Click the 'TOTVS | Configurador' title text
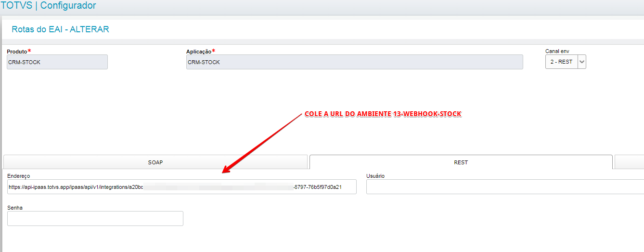This screenshot has width=644, height=252. (x=48, y=6)
